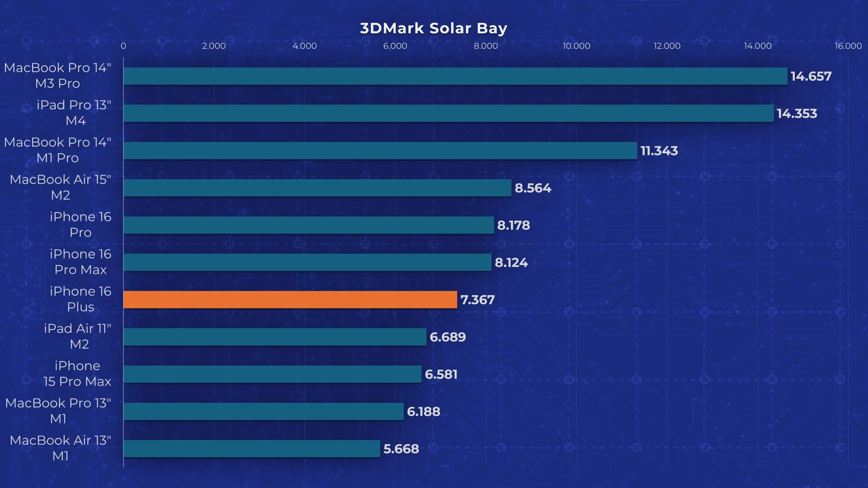Click the bar ending at 6.188

pyautogui.click(x=264, y=411)
